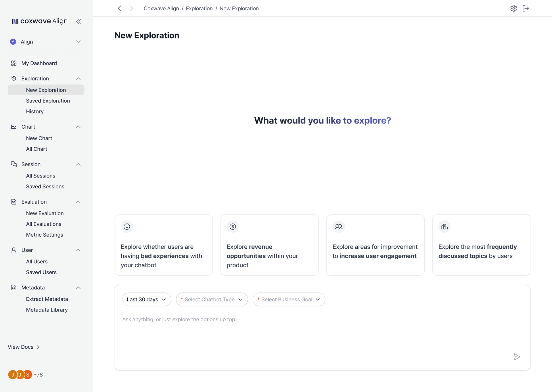Collapse the Evaluation section

tap(78, 202)
